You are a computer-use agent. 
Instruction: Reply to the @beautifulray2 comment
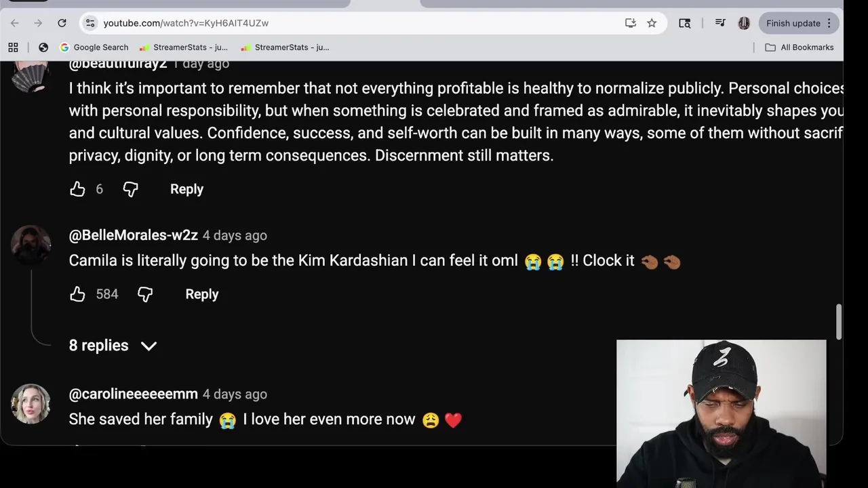[x=186, y=189]
